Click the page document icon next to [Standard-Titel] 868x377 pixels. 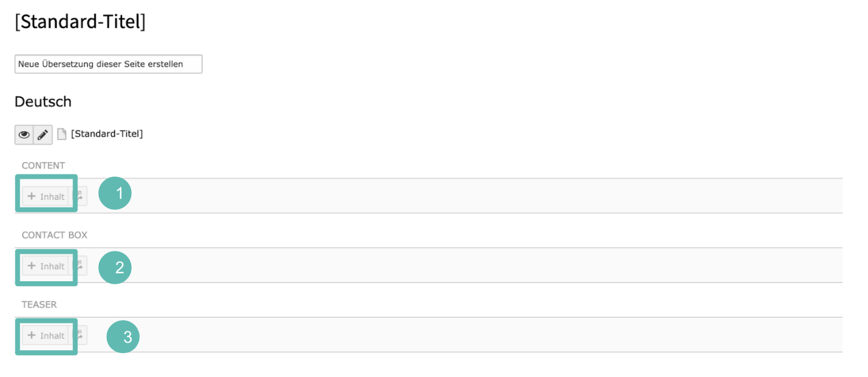[x=62, y=134]
